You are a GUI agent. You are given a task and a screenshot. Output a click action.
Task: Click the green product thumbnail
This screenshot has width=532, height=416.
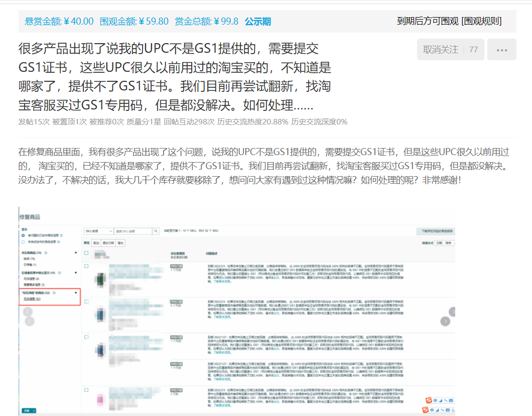click(100, 280)
